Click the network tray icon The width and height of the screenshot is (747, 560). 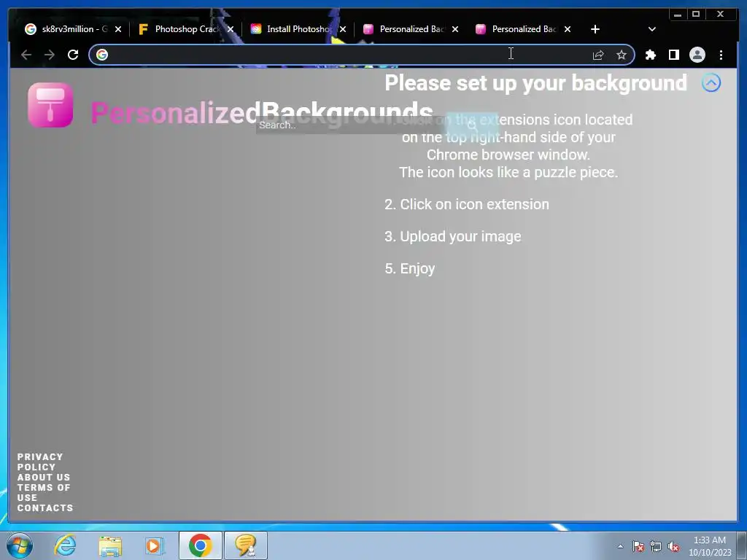(x=656, y=546)
